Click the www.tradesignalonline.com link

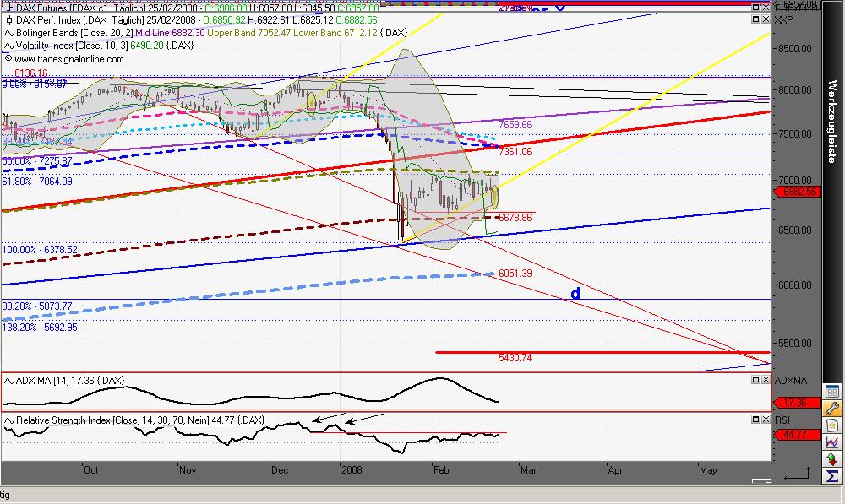[x=69, y=59]
